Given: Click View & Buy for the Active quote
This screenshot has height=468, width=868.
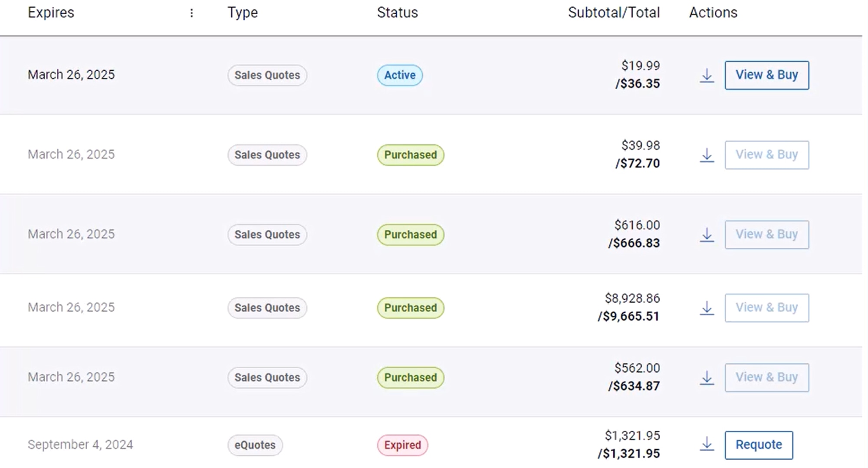Looking at the screenshot, I should pos(767,75).
